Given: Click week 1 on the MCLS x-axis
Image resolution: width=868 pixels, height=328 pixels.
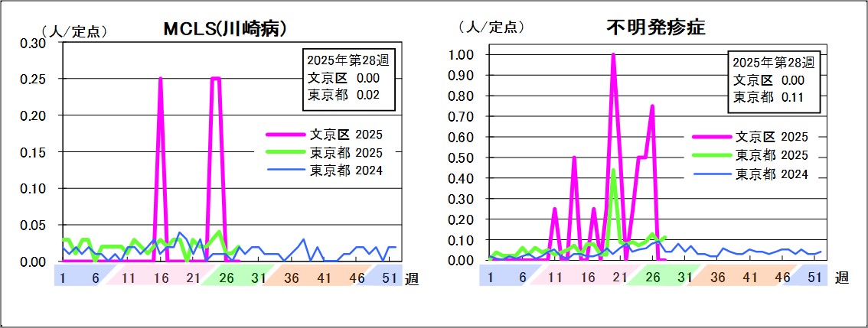Looking at the screenshot, I should [x=63, y=278].
